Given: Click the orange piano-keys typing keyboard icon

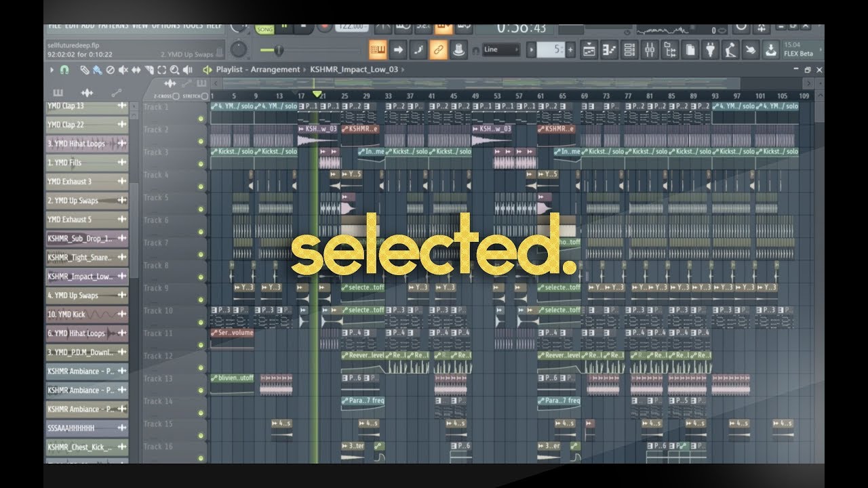Looking at the screenshot, I should point(378,49).
